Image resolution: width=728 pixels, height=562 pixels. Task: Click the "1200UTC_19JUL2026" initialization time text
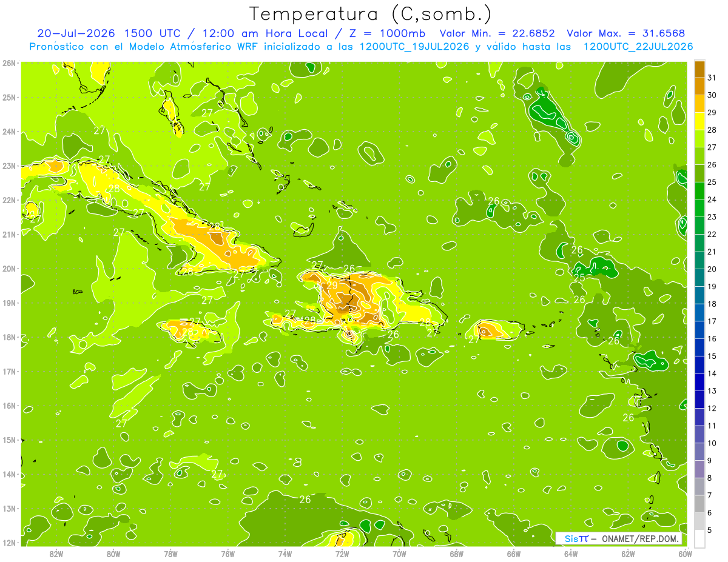tap(414, 47)
